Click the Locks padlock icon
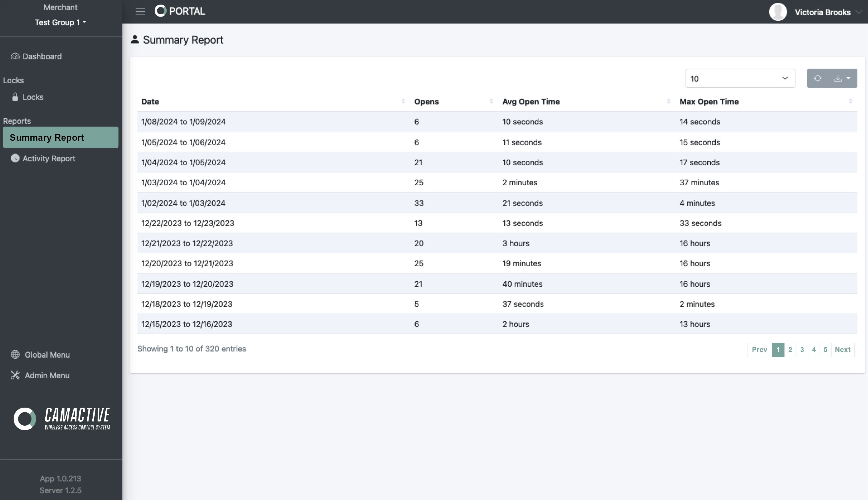 [x=15, y=97]
